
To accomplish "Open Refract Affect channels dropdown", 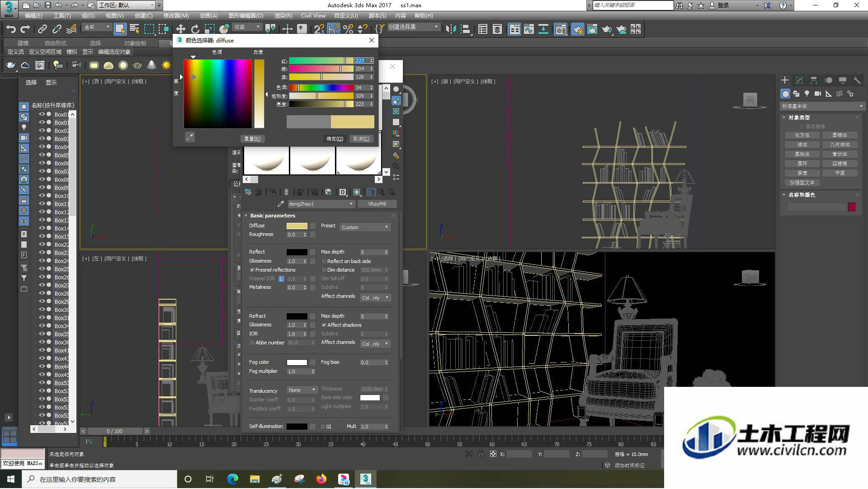I will click(375, 344).
